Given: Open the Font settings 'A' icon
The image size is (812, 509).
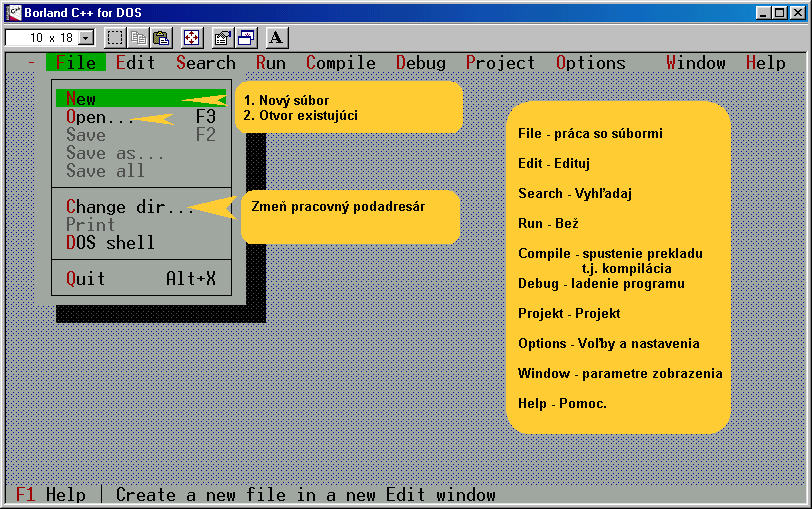Looking at the screenshot, I should tap(277, 38).
